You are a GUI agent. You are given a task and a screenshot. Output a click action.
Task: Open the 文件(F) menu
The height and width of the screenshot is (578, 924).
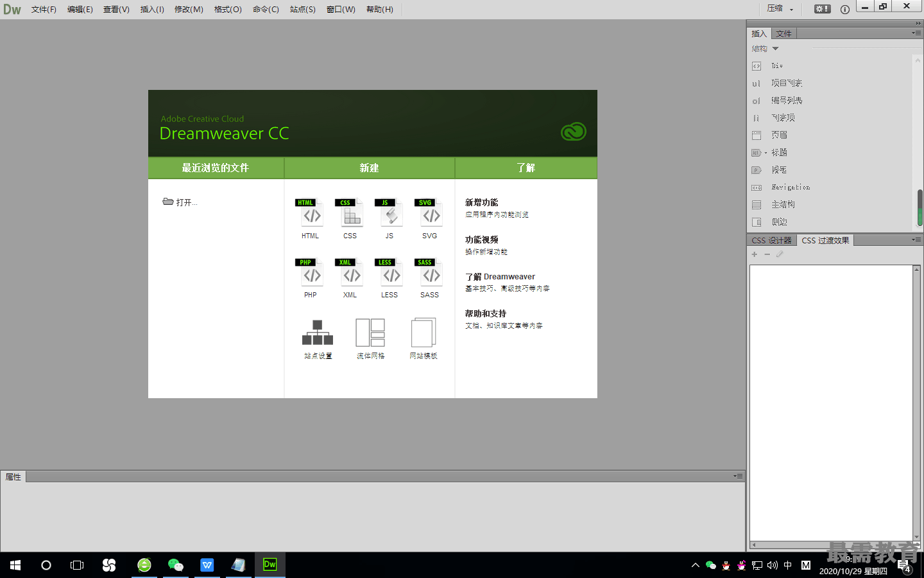44,9
